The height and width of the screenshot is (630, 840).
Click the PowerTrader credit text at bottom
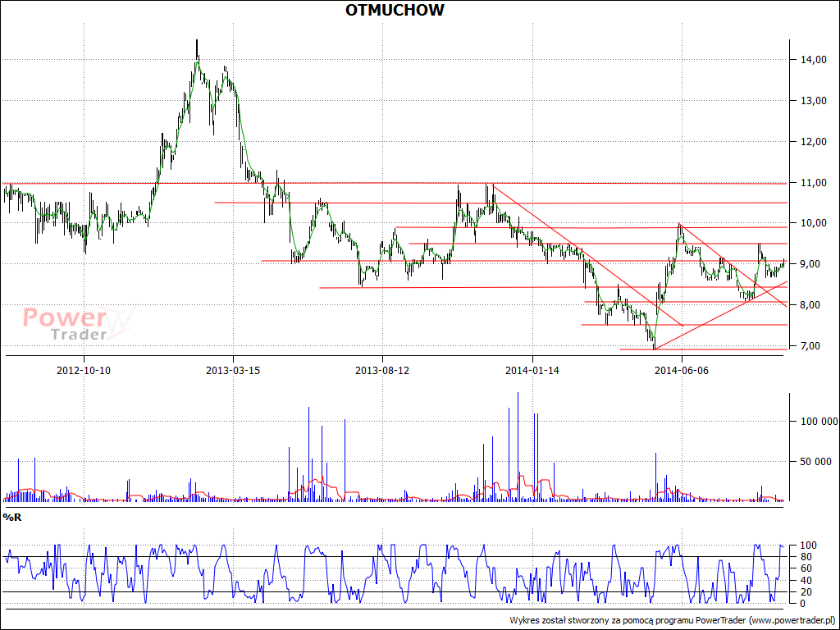coord(674,620)
